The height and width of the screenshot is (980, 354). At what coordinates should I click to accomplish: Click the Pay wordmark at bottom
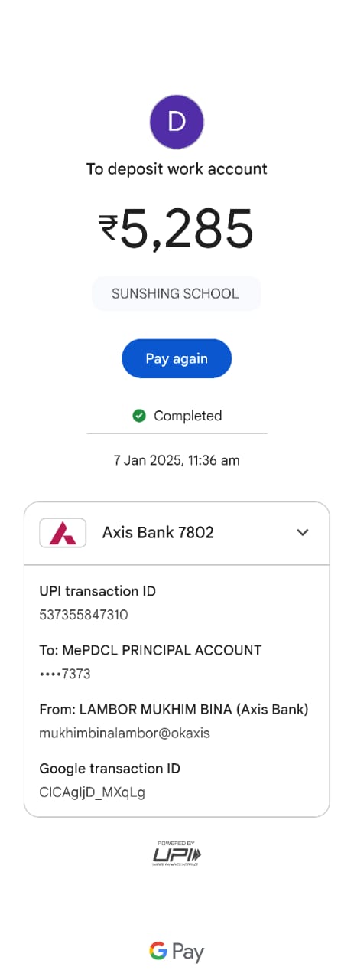point(188,952)
